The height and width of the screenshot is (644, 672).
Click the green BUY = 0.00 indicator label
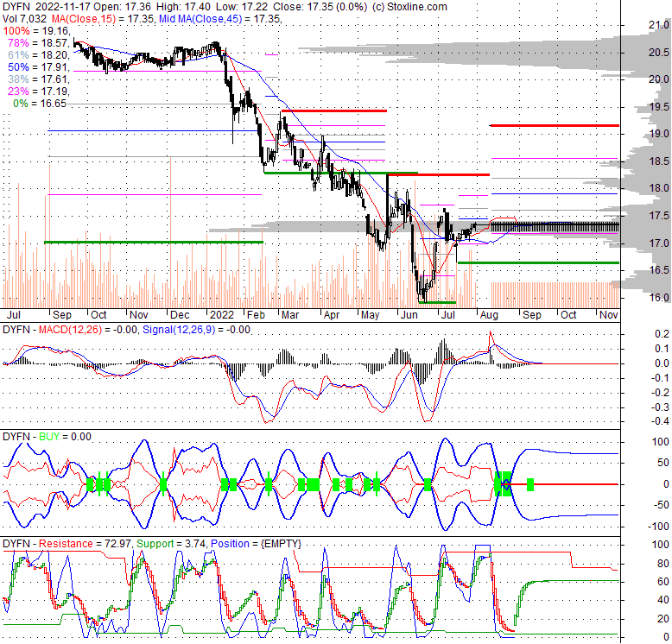pos(65,437)
